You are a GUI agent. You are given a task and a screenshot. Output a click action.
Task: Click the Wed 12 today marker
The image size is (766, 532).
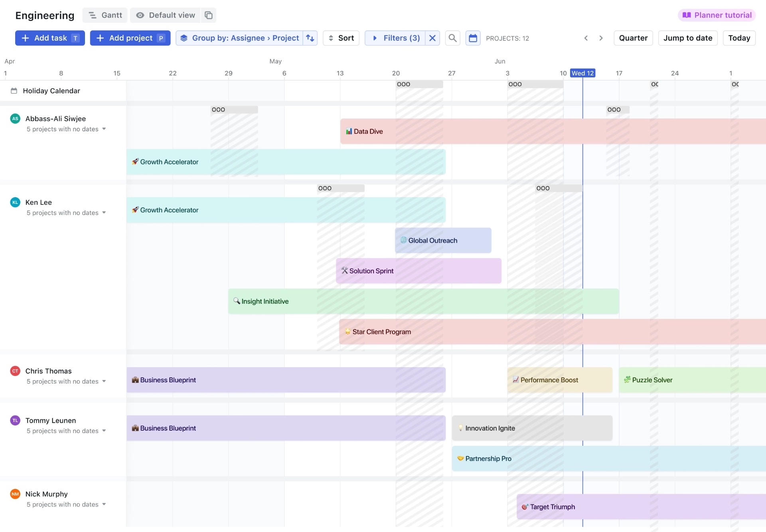pos(583,73)
